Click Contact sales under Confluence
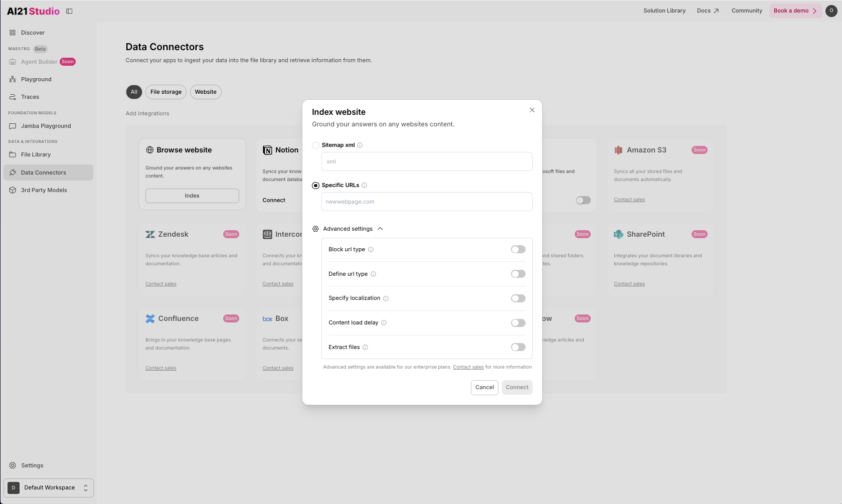The height and width of the screenshot is (504, 842). pyautogui.click(x=161, y=368)
